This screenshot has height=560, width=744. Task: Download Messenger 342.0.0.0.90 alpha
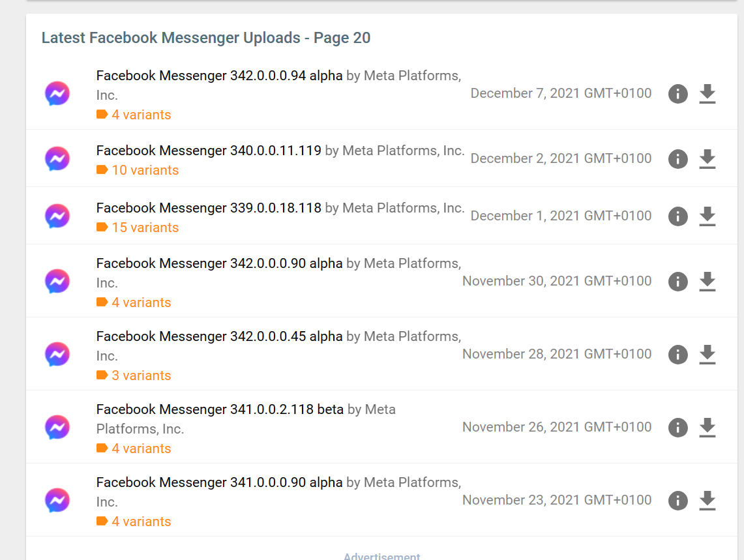pos(707,282)
